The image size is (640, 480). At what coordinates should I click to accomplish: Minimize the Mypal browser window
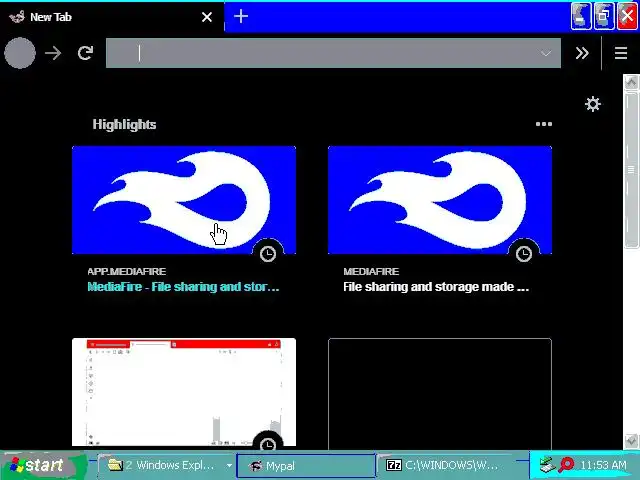pyautogui.click(x=580, y=16)
